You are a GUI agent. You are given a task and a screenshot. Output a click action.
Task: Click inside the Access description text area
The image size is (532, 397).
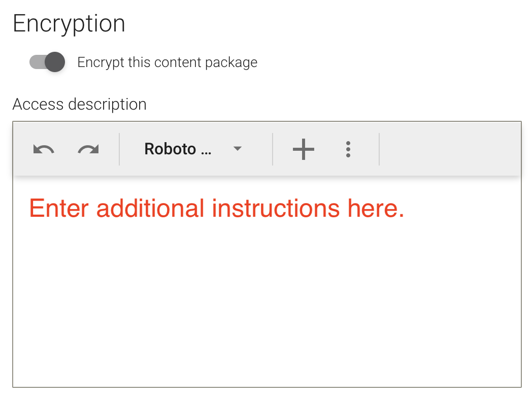pyautogui.click(x=267, y=281)
